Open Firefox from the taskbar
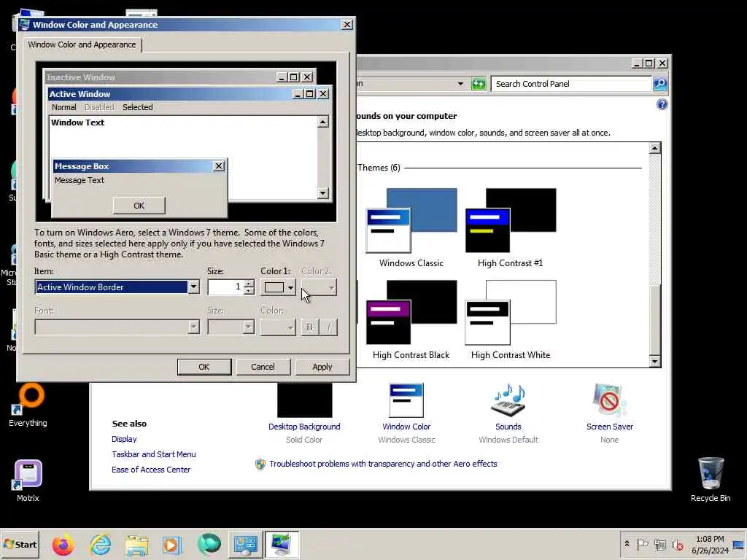 tap(63, 545)
